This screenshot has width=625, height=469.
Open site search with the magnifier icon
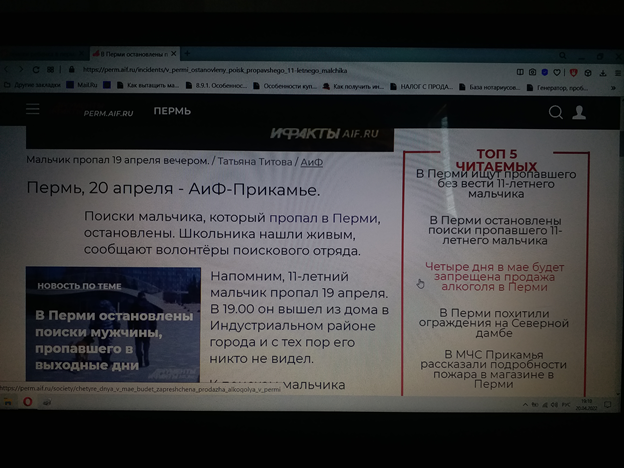tap(556, 112)
